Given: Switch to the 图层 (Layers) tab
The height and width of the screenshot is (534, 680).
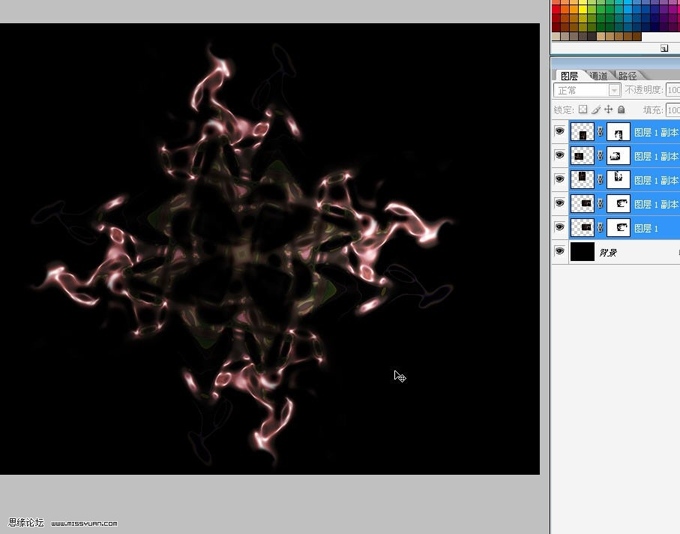Looking at the screenshot, I should coord(569,76).
